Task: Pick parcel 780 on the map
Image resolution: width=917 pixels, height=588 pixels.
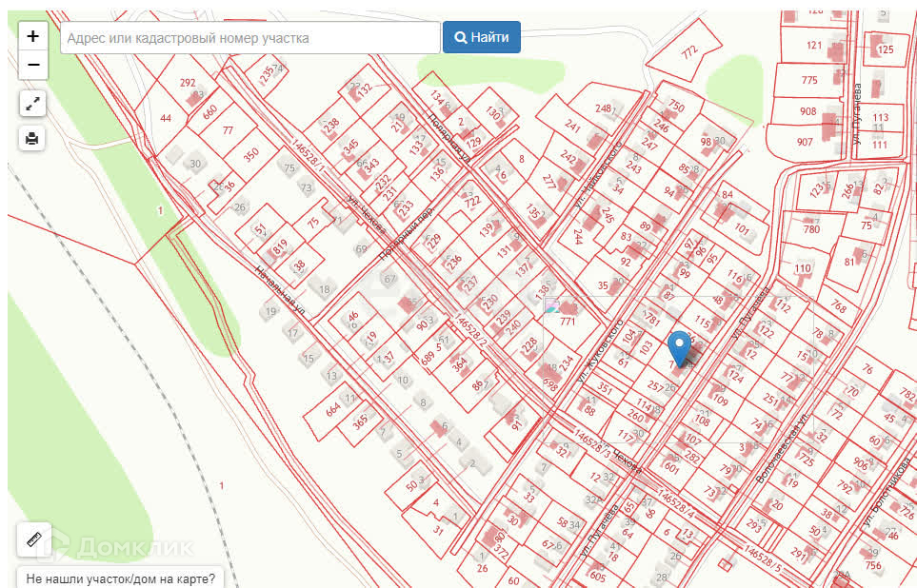Action: click(x=811, y=229)
